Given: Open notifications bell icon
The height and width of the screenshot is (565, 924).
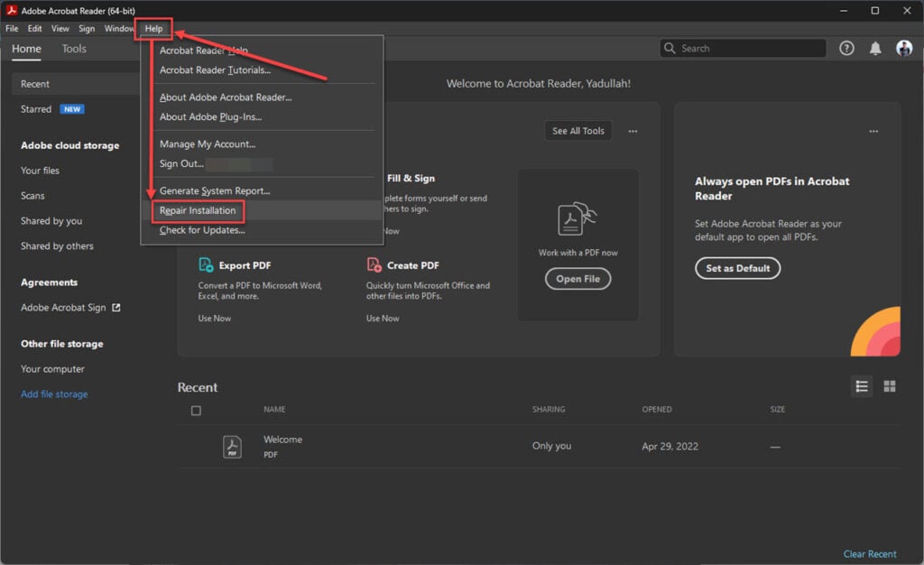Looking at the screenshot, I should [875, 49].
